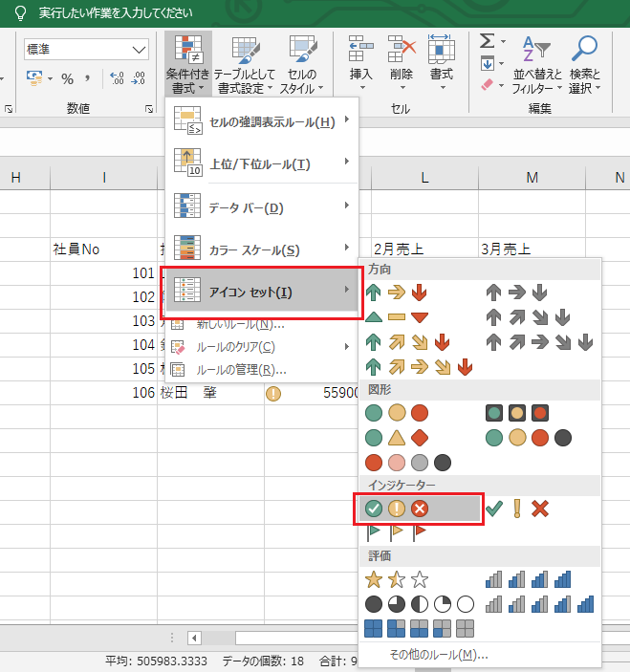Screen dimensions: 630x672
Task: Apply percent style format
Action: pos(67,78)
